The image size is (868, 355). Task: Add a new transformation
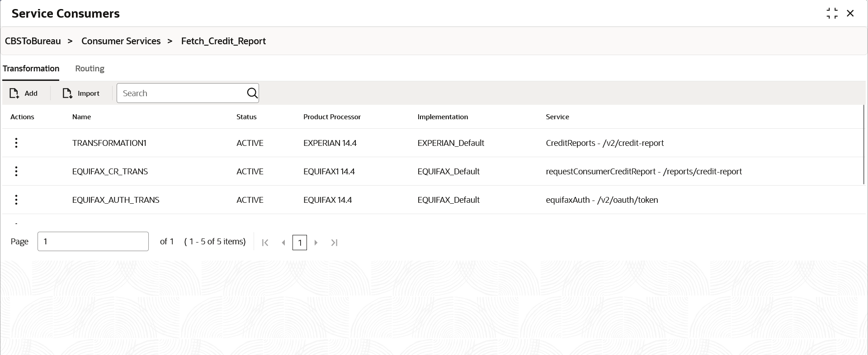tap(24, 93)
